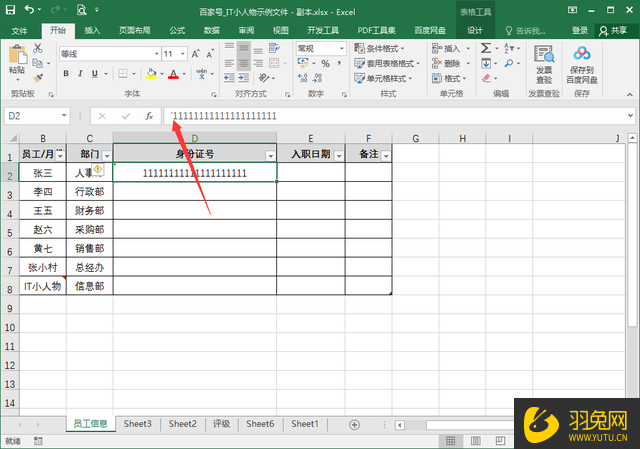The width and height of the screenshot is (640, 449).
Task: Switch to Page Layout view in the status bar
Action: (x=475, y=441)
